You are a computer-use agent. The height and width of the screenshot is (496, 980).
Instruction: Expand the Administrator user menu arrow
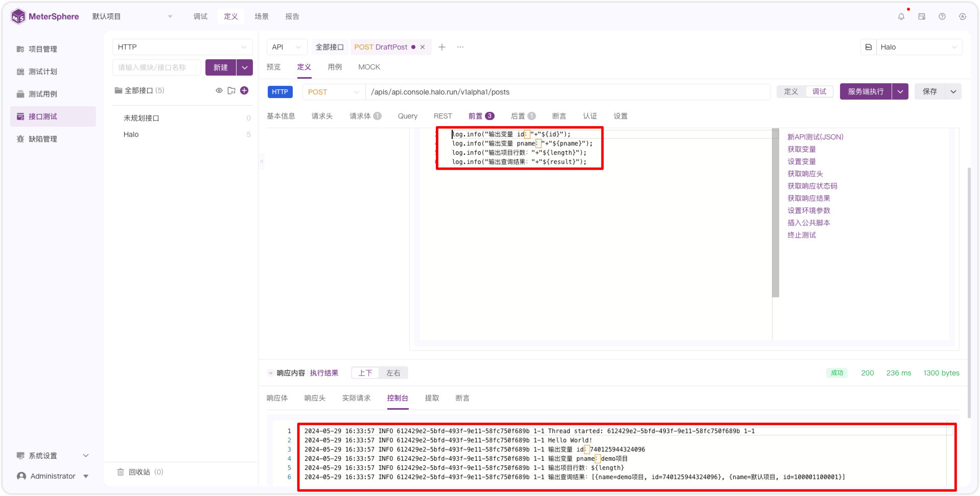coord(86,476)
